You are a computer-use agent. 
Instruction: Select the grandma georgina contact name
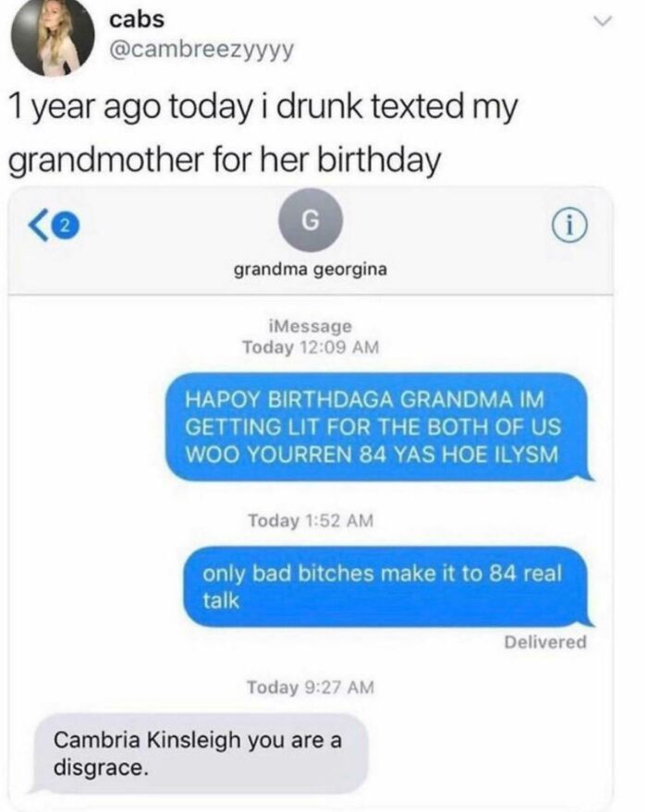coord(311,270)
